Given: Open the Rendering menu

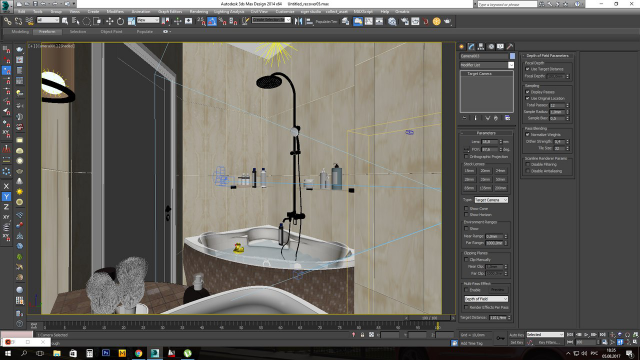Looking at the screenshot, I should 199,12.
